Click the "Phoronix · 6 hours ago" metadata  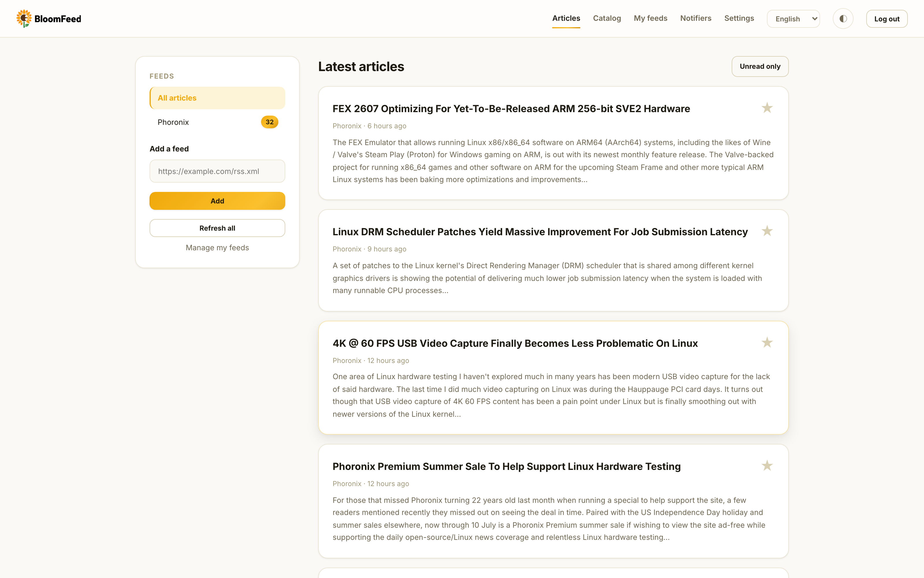(369, 126)
